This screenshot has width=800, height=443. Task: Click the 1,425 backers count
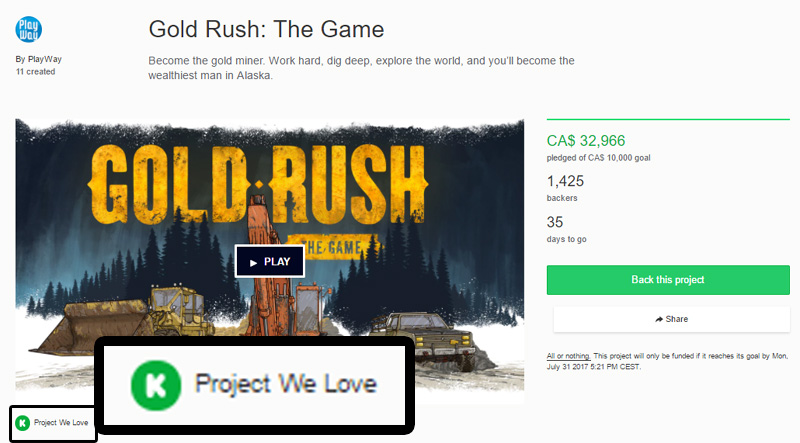(565, 181)
